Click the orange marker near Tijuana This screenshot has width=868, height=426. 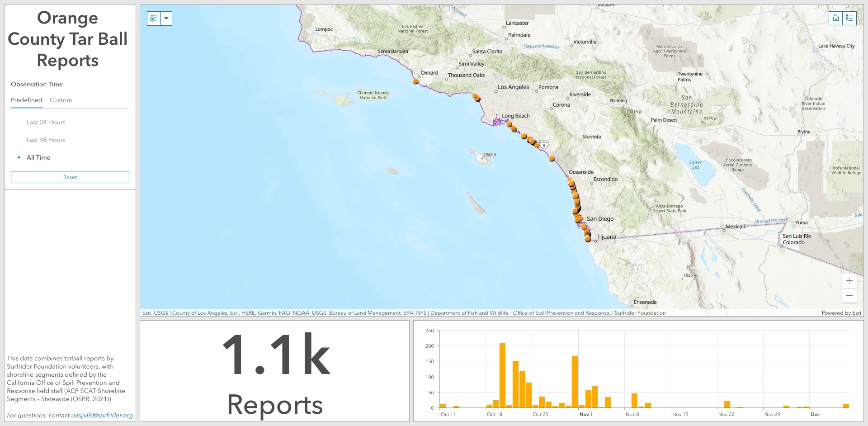(587, 238)
